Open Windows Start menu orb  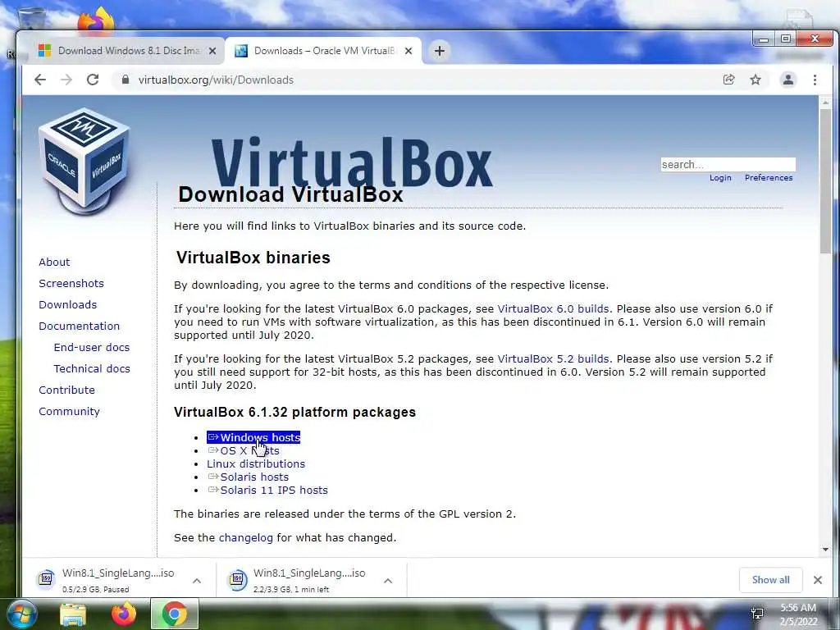[x=21, y=614]
